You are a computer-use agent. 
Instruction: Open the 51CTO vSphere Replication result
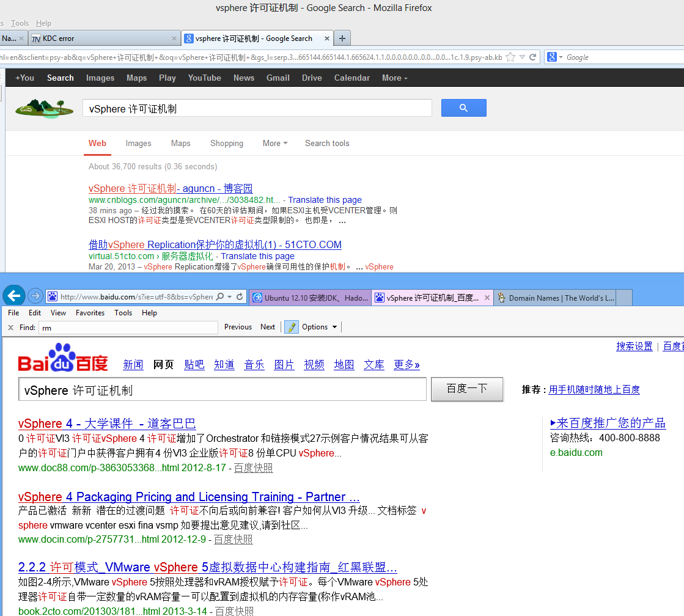(x=215, y=244)
